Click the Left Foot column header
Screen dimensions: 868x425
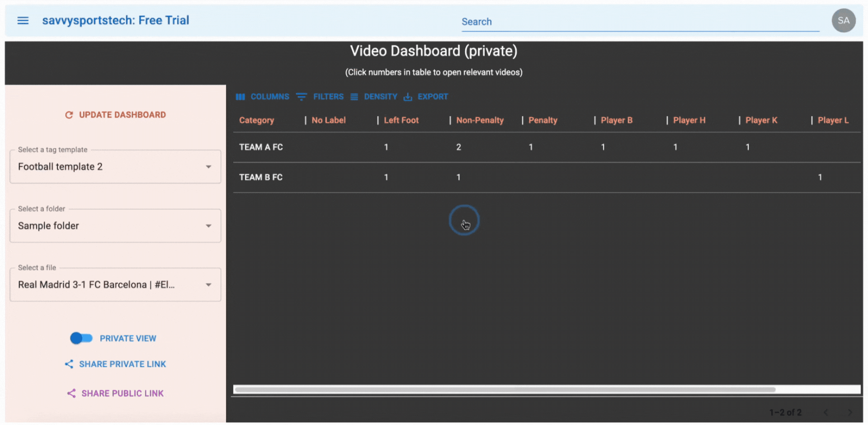pyautogui.click(x=401, y=120)
